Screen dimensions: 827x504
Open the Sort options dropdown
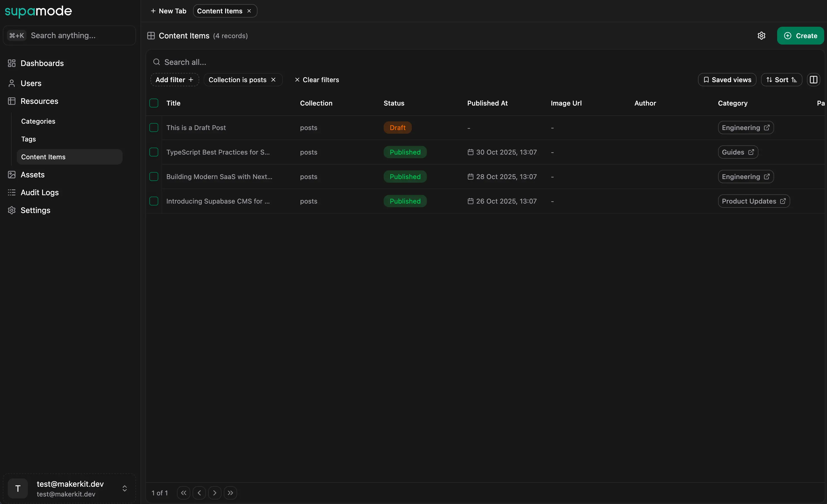(x=781, y=79)
